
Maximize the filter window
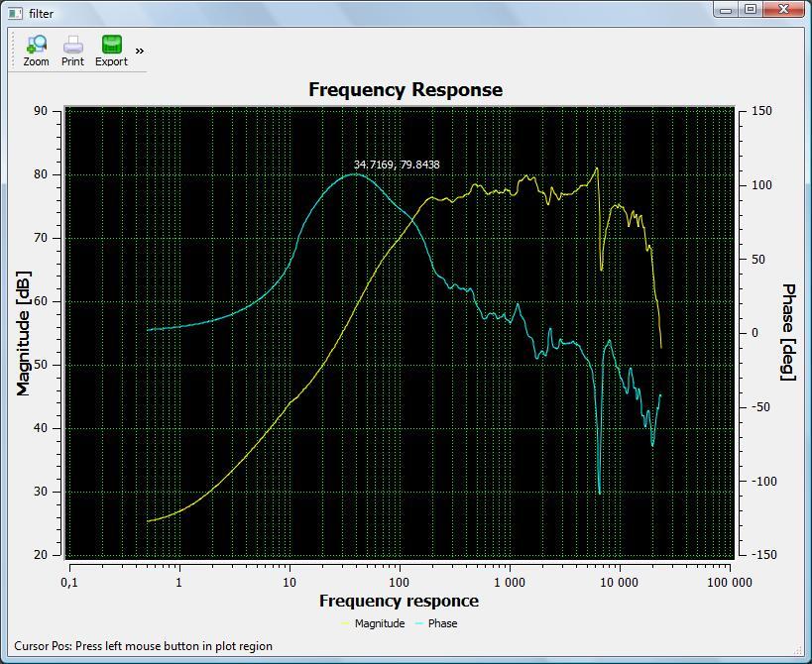click(751, 10)
